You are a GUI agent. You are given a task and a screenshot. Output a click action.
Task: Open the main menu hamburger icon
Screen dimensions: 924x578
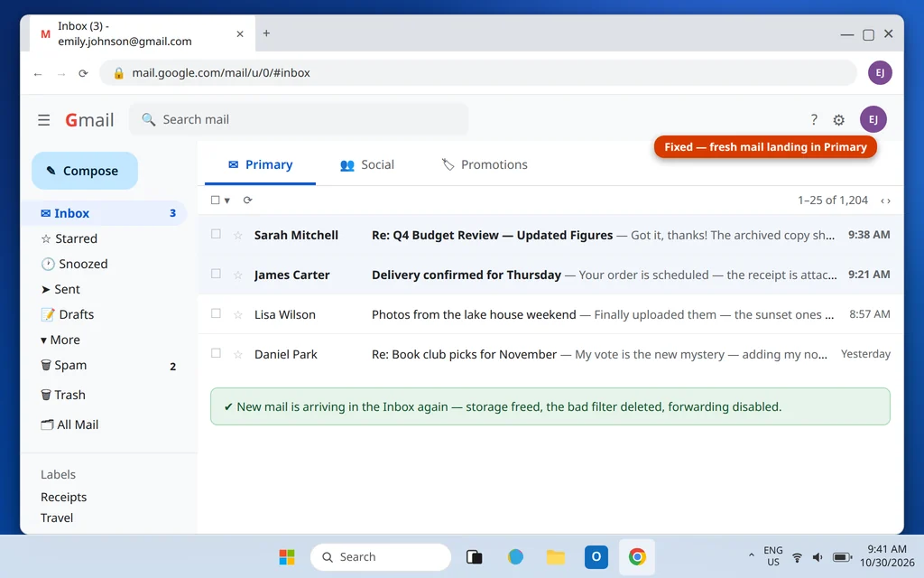[44, 120]
